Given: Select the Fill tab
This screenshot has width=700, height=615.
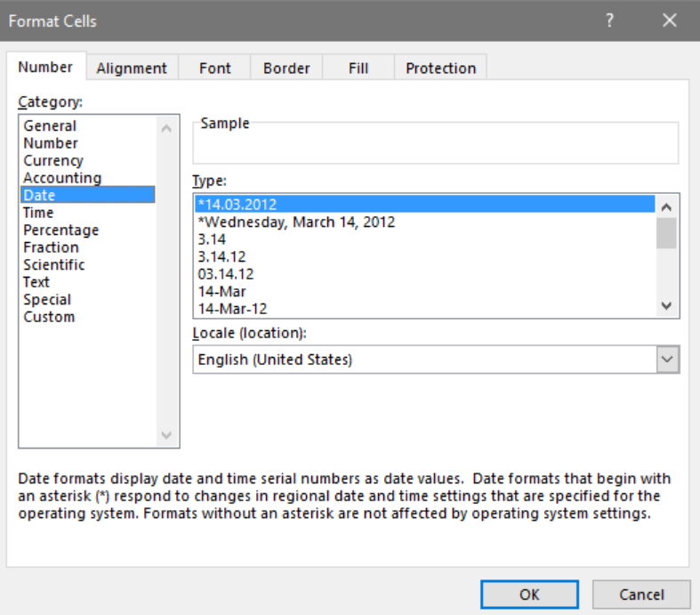Looking at the screenshot, I should click(x=358, y=69).
